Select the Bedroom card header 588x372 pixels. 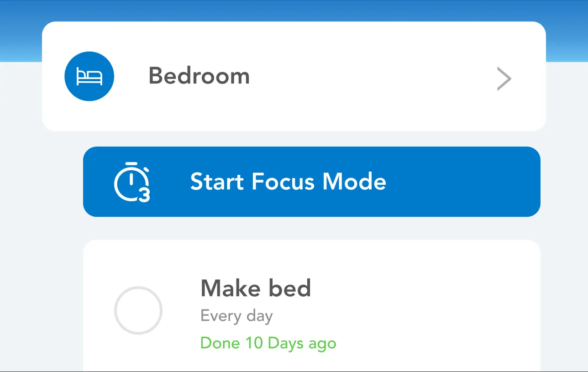click(x=294, y=76)
